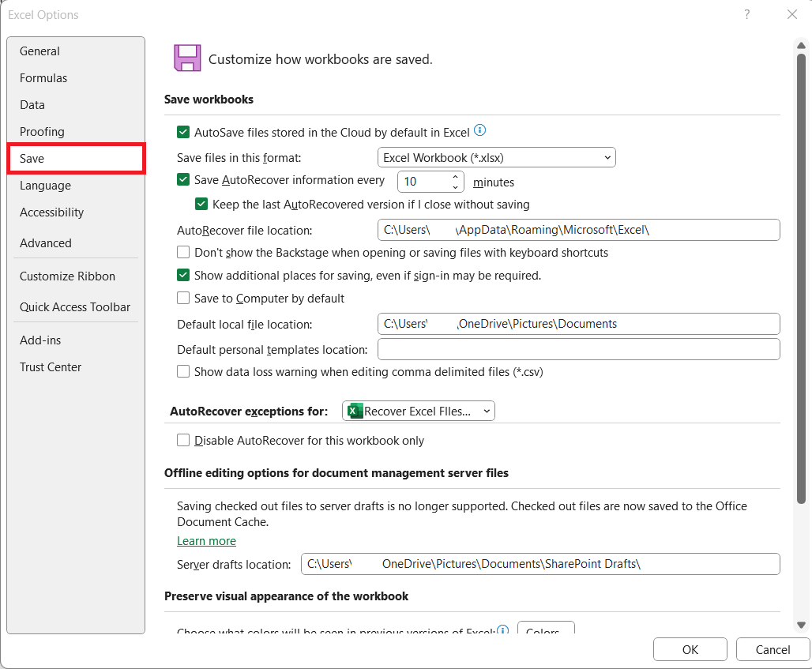Toggle Keep the last AutoRecovered version checkbox
This screenshot has height=669, width=812.
[x=201, y=204]
